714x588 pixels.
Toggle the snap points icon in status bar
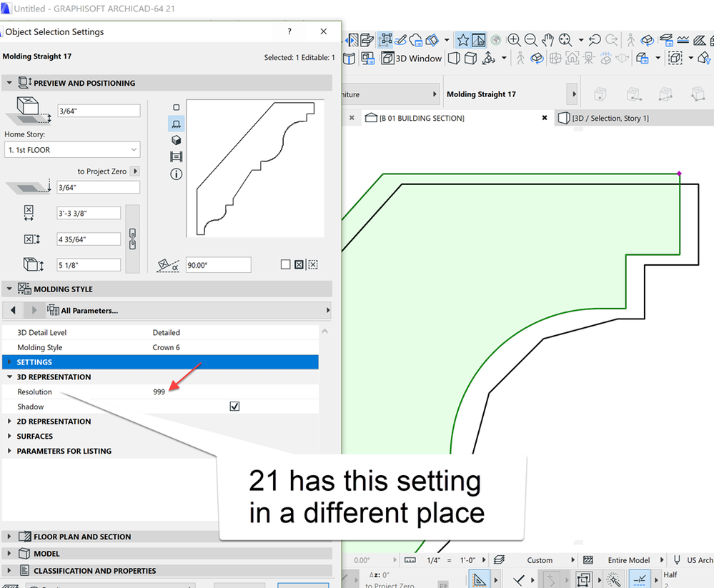pos(640,580)
